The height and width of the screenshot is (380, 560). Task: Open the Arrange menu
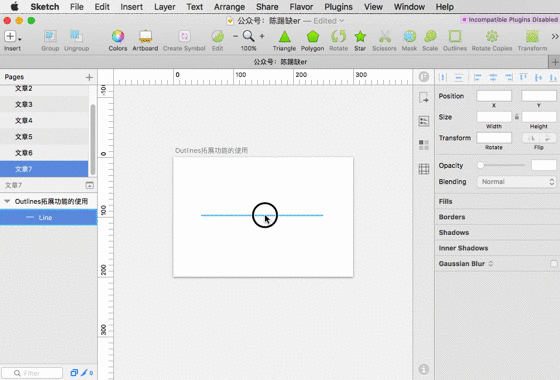(x=229, y=7)
